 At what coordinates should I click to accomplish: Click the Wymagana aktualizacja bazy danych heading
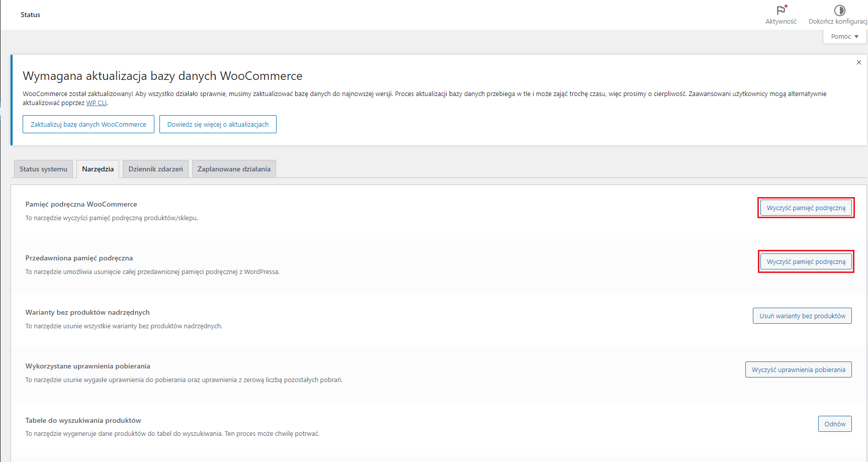162,76
